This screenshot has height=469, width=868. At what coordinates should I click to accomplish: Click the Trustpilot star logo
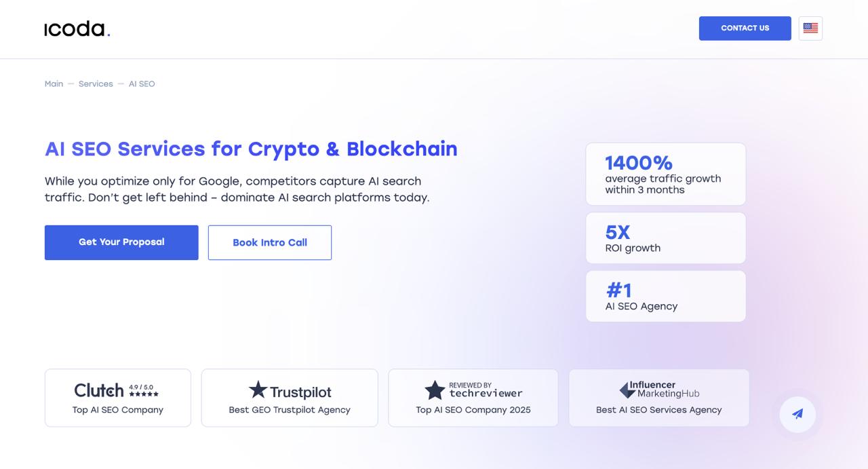[258, 390]
